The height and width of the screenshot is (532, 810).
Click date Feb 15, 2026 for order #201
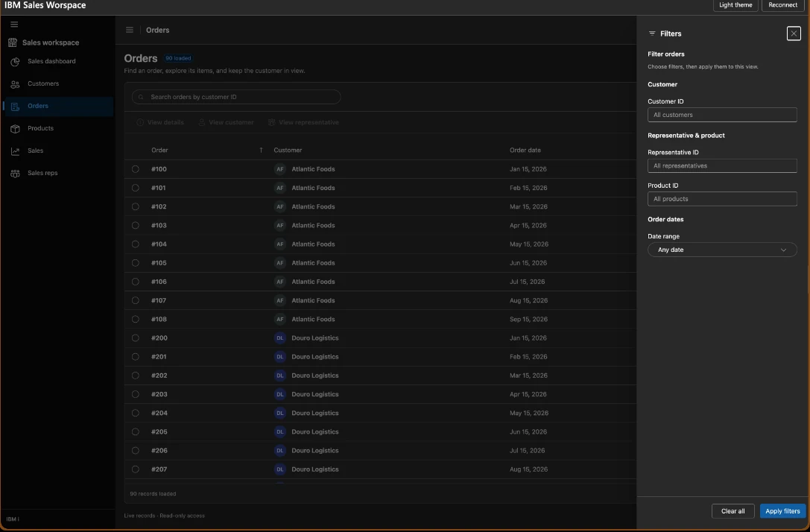528,357
